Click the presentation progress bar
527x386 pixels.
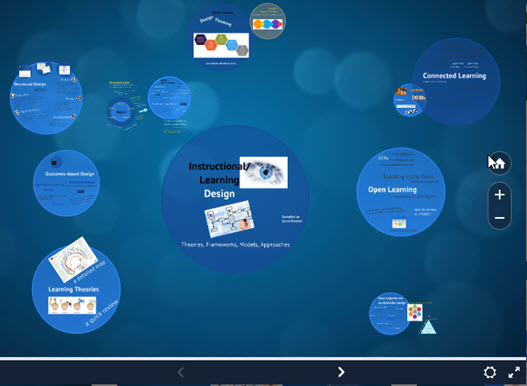[x=264, y=359]
